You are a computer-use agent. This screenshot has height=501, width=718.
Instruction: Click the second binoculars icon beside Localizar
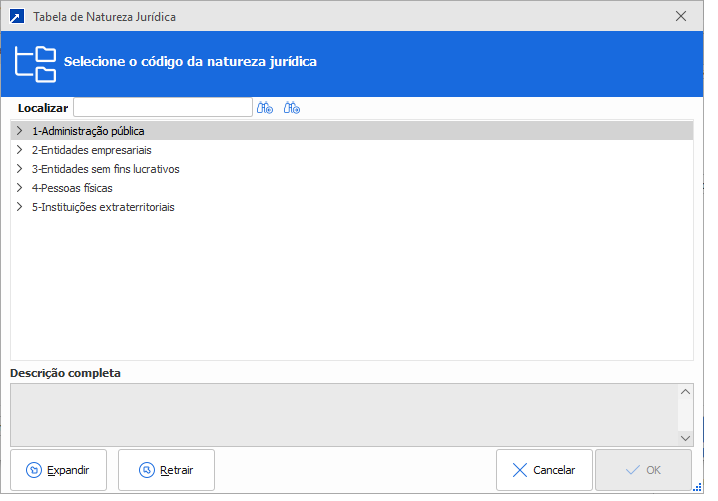[292, 108]
